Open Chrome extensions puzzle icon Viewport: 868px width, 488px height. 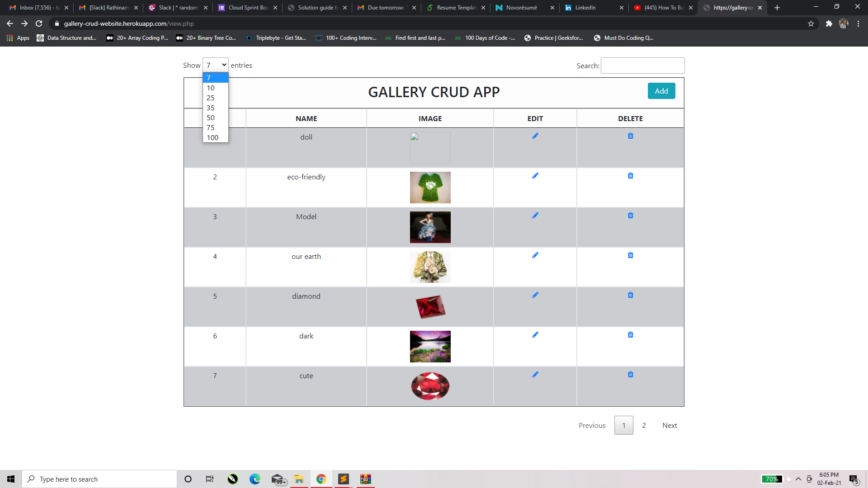coord(830,23)
